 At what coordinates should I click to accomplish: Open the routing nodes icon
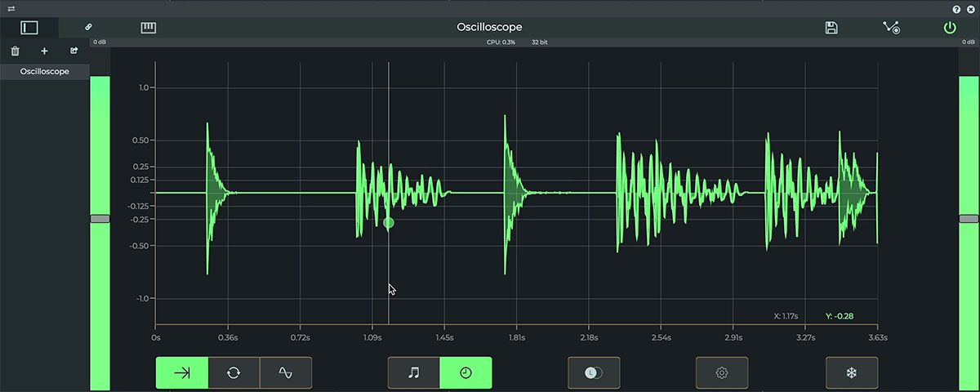point(891,28)
